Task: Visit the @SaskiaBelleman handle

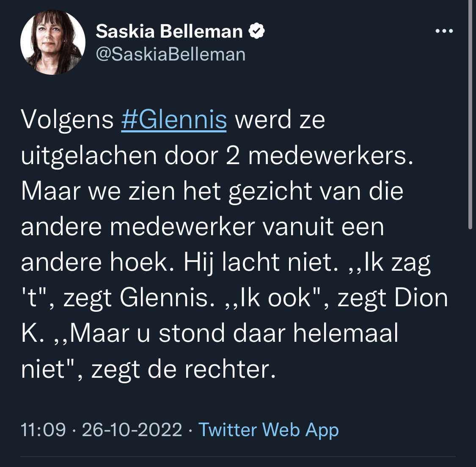Action: [171, 55]
